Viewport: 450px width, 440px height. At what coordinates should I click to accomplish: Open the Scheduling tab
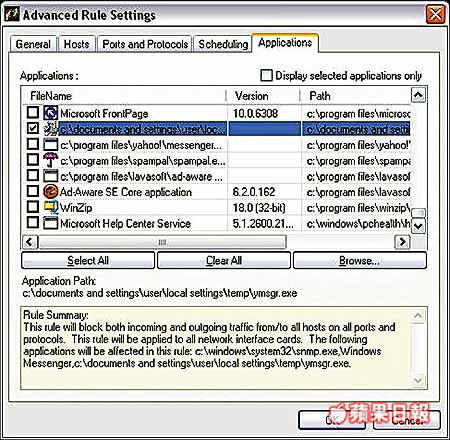point(223,44)
